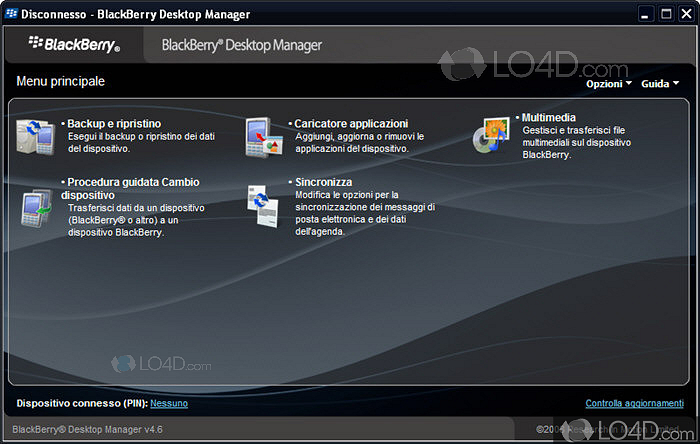Viewport: 700px width, 444px height.
Task: Select the Multimedia heading
Action: [x=549, y=117]
